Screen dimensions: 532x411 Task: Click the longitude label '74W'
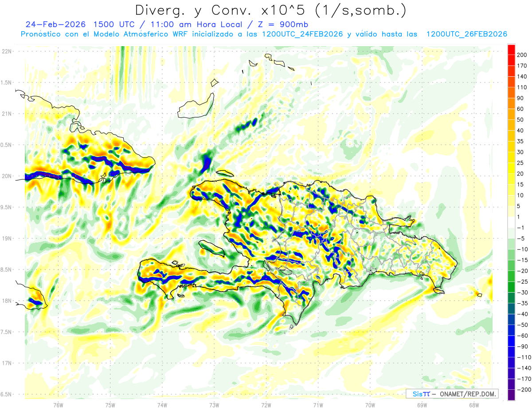click(x=162, y=405)
